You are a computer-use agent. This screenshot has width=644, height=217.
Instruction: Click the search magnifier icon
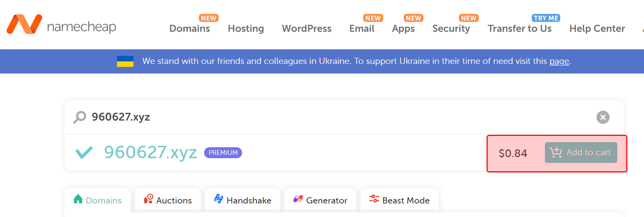point(79,117)
